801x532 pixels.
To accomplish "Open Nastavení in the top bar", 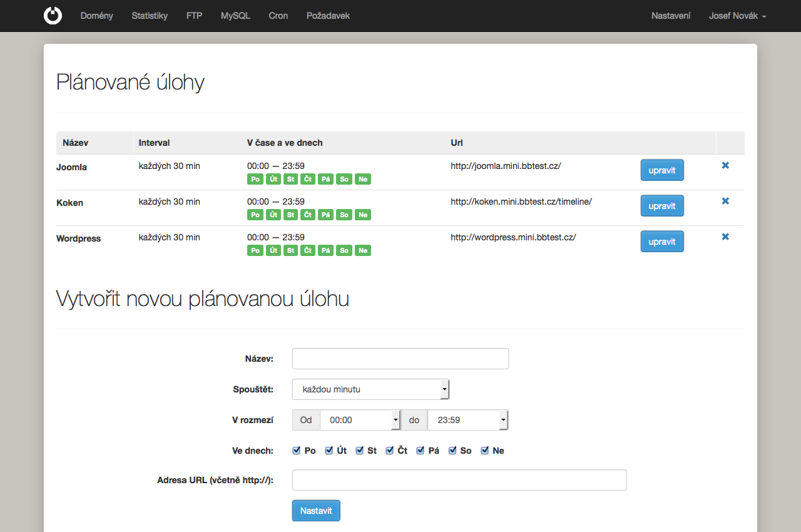I will click(671, 16).
